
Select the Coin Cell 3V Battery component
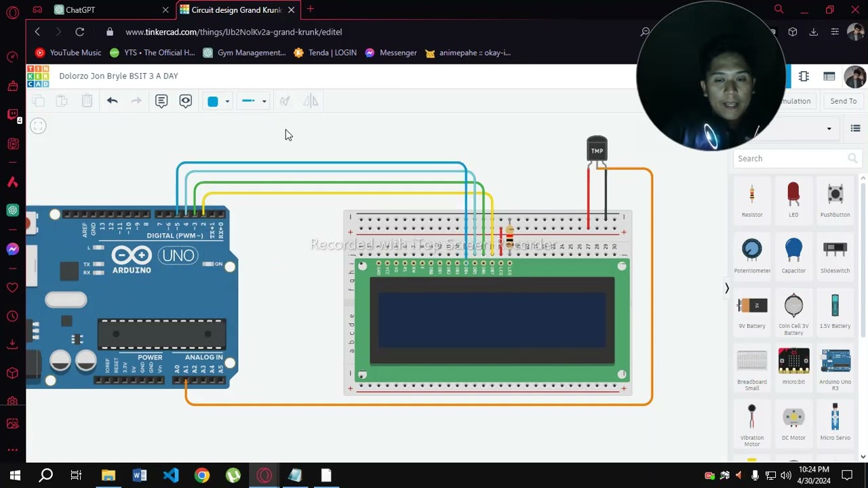pos(793,314)
